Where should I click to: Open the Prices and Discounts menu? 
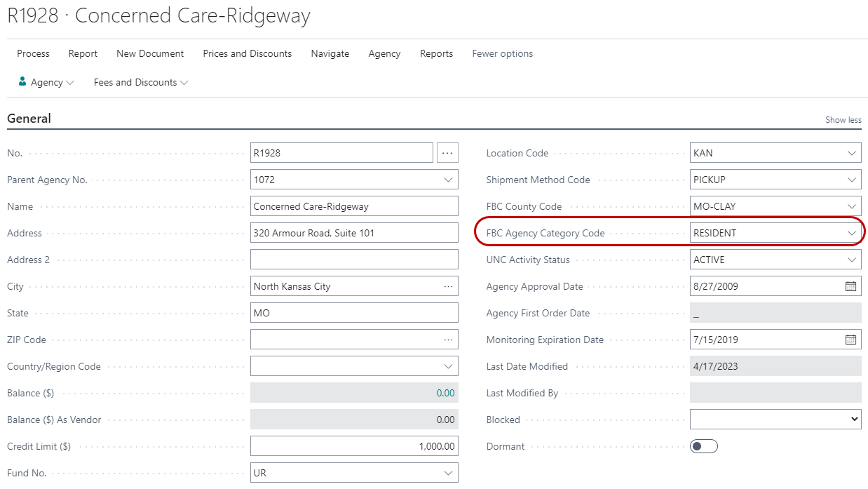(247, 53)
